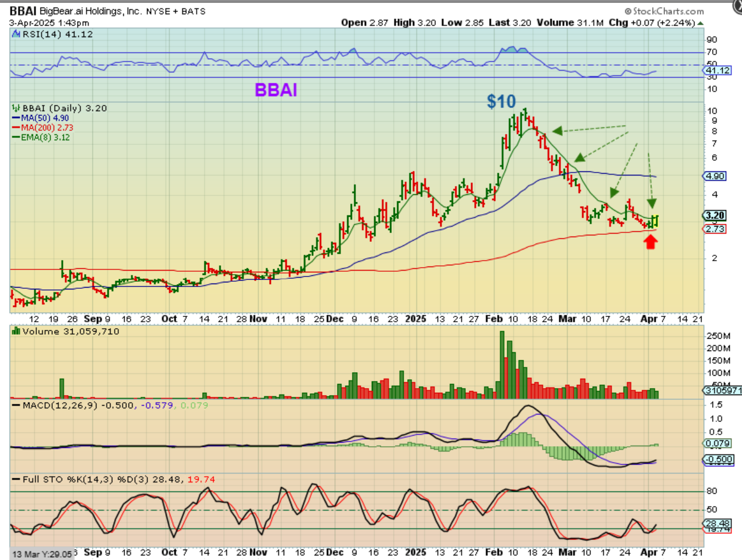This screenshot has width=742, height=560.
Task: Select the blue MA(50) legend line swatch
Action: 16,118
